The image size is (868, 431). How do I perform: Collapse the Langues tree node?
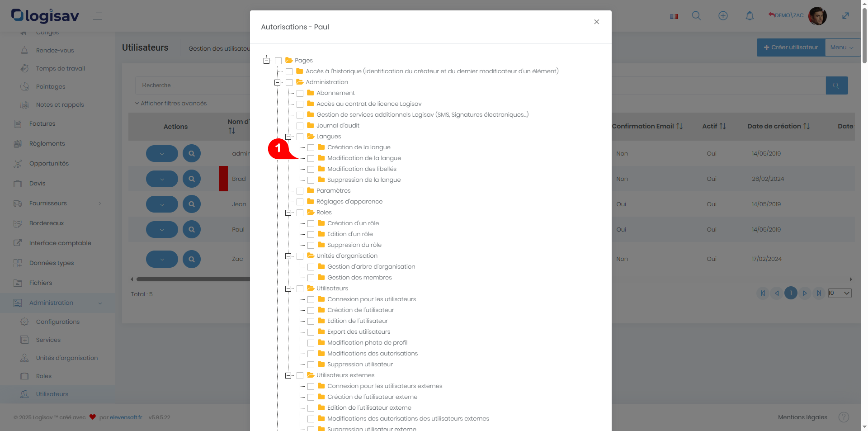(x=288, y=137)
